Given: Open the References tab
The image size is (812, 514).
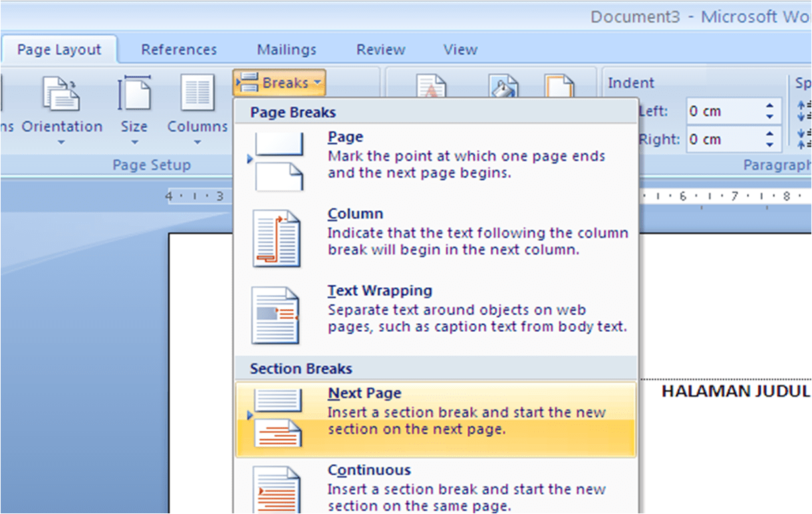Looking at the screenshot, I should [179, 50].
